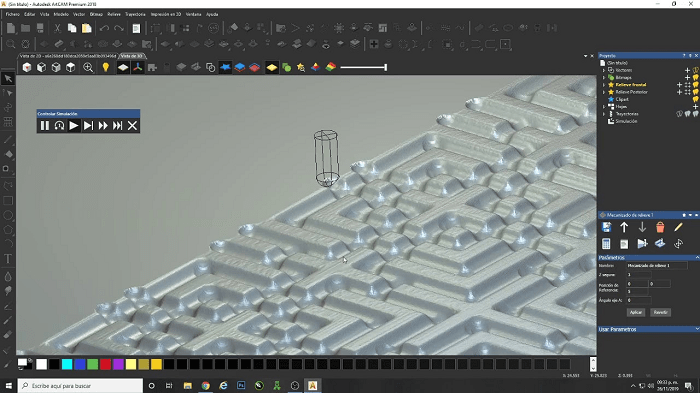Expand the Relieve frontal tree node
This screenshot has height=393, width=700.
pyautogui.click(x=604, y=85)
